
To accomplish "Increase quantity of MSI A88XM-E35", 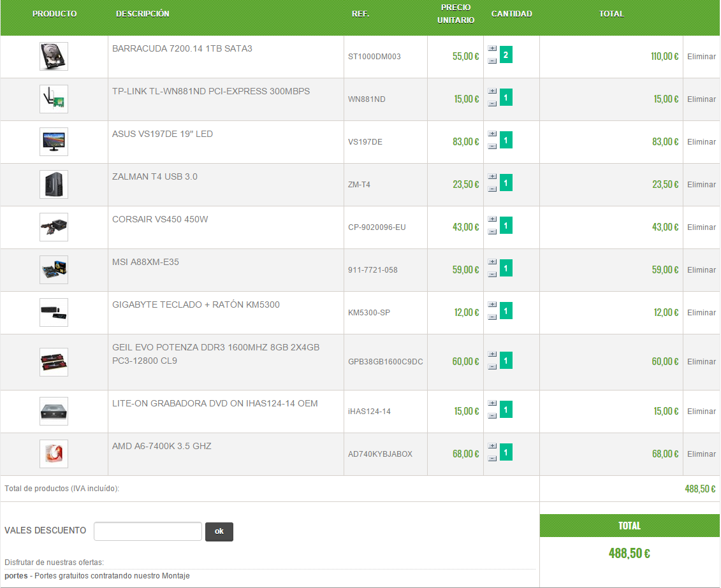I will click(492, 262).
